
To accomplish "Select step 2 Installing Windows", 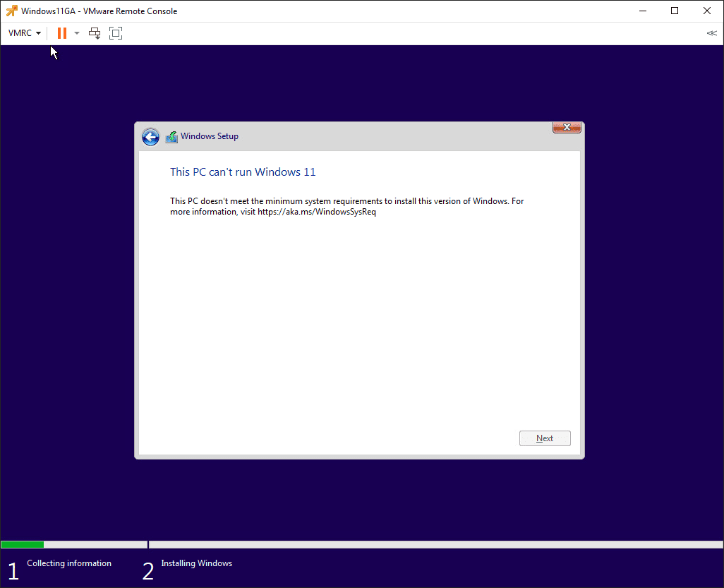I will click(x=196, y=563).
